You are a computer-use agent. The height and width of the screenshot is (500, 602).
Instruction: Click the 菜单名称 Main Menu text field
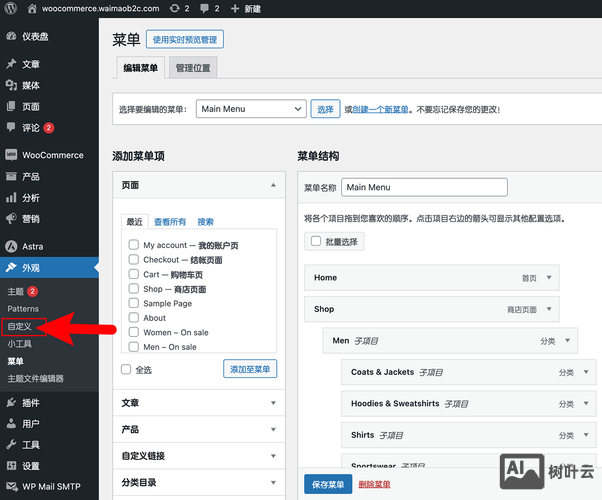click(x=424, y=187)
